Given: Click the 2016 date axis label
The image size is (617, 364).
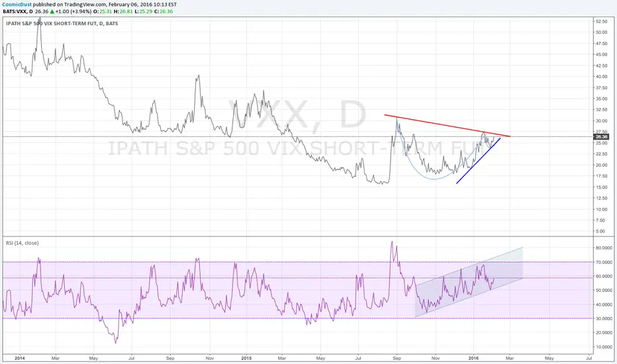Looking at the screenshot, I should [x=473, y=358].
